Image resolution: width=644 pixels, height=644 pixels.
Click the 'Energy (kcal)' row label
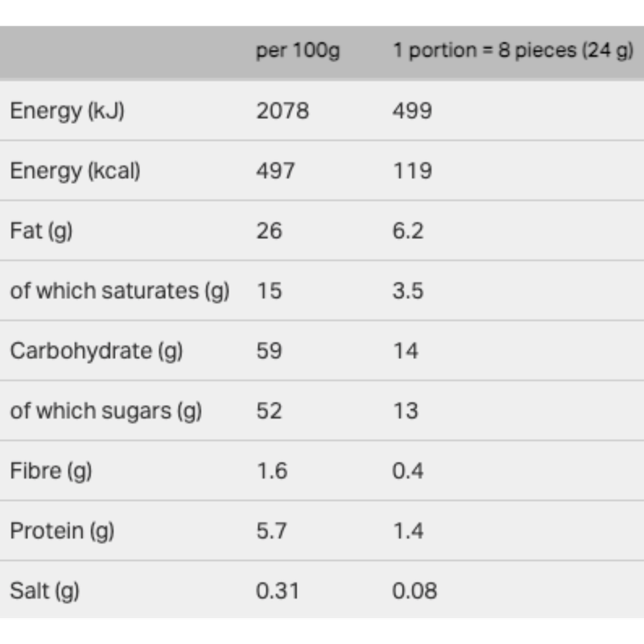(x=75, y=171)
